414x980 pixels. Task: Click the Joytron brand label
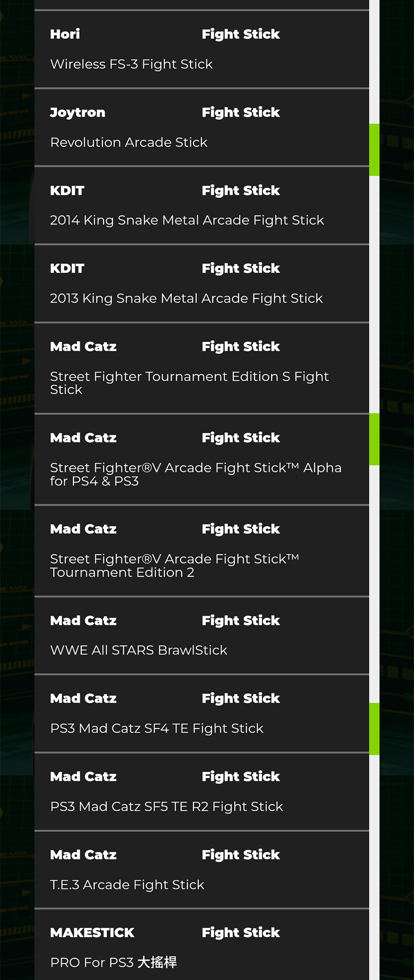click(x=78, y=112)
